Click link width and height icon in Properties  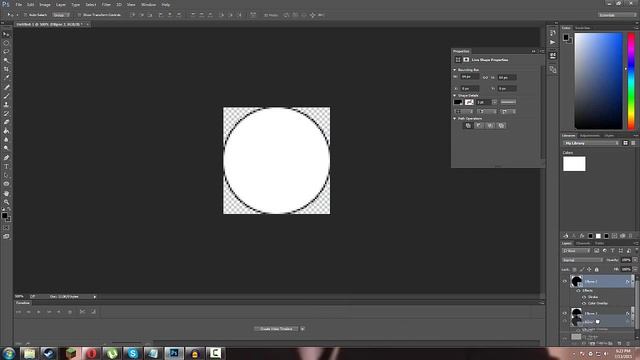click(x=485, y=77)
